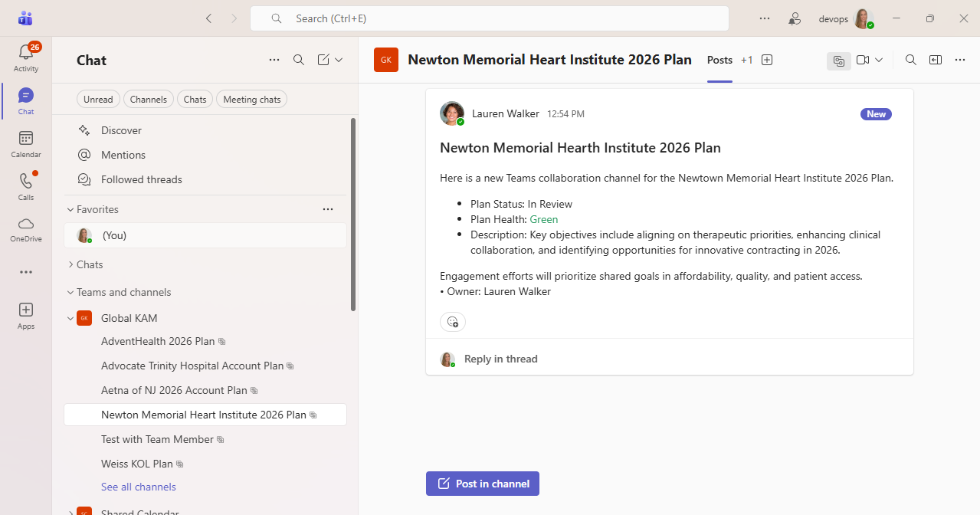The height and width of the screenshot is (515, 980).
Task: Toggle the Channels filter chip
Action: click(148, 99)
